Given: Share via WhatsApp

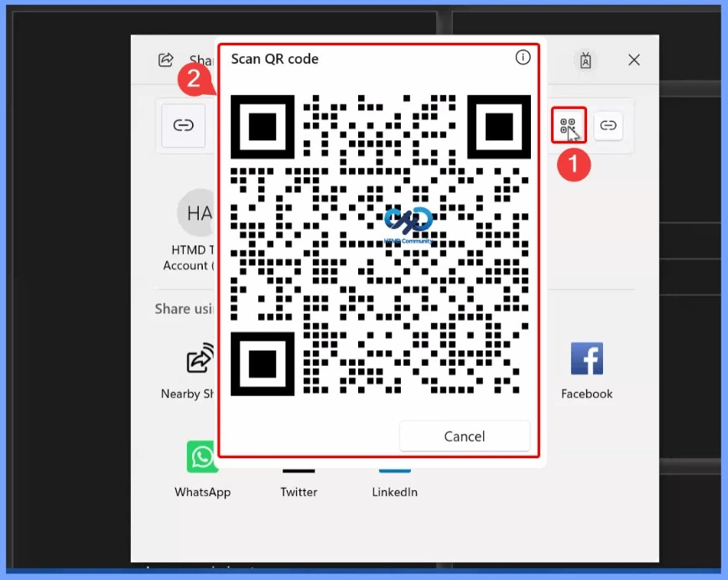Looking at the screenshot, I should (201, 457).
